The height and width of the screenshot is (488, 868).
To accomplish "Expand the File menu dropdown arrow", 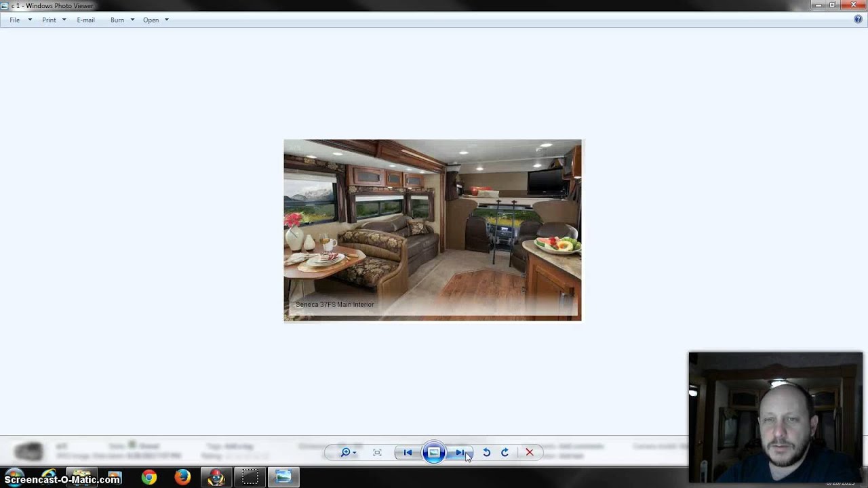I will (30, 20).
